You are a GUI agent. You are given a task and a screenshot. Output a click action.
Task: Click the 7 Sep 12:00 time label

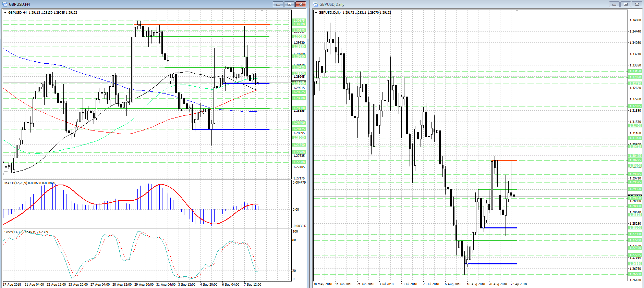(x=253, y=284)
